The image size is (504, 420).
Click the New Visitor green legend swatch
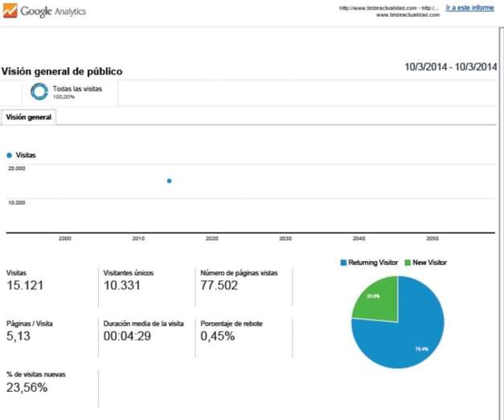coord(407,263)
